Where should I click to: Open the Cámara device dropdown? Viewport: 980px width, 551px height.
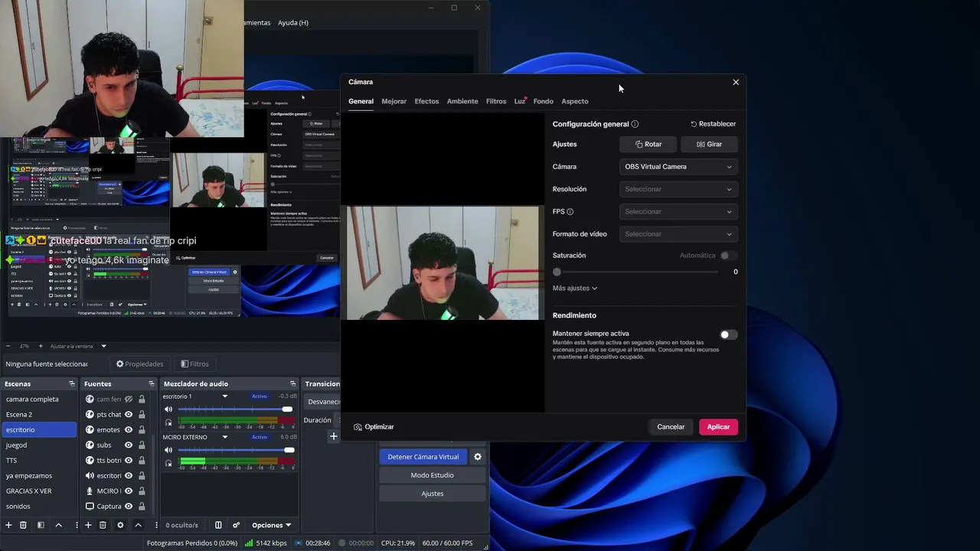coord(678,167)
